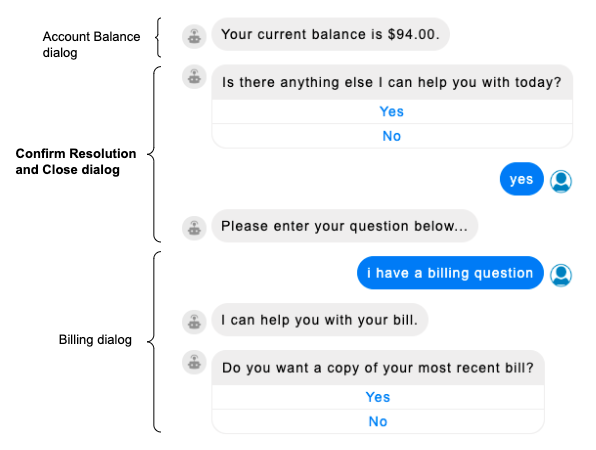Choose No under 'anything else I can help'
The width and height of the screenshot is (596, 450).
click(x=392, y=136)
